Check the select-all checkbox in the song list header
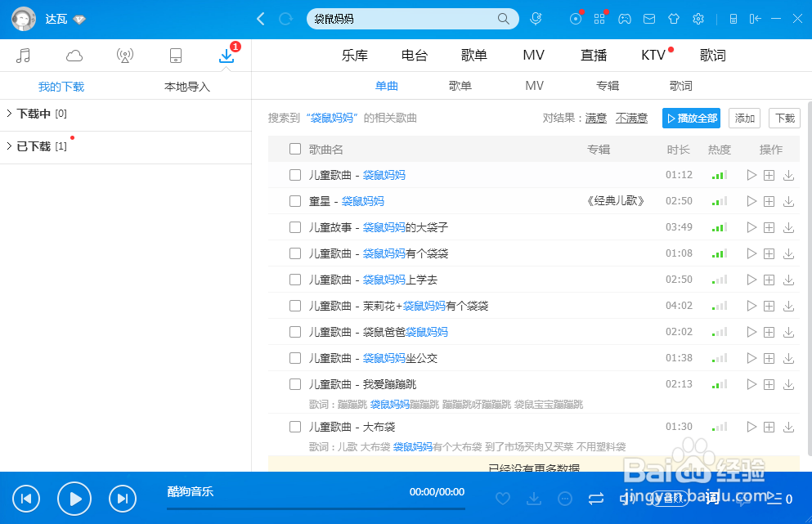This screenshot has width=812, height=524. point(294,149)
